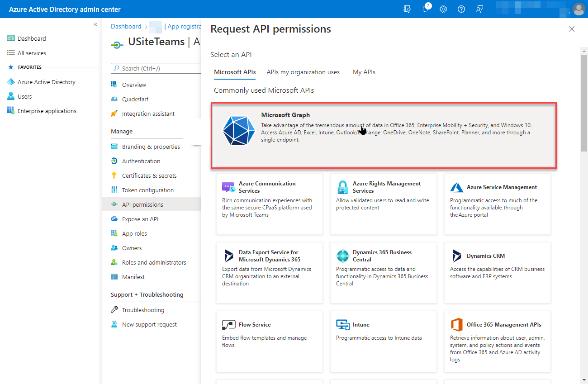The height and width of the screenshot is (384, 588).
Task: Click the user account avatar
Action: coord(579,9)
